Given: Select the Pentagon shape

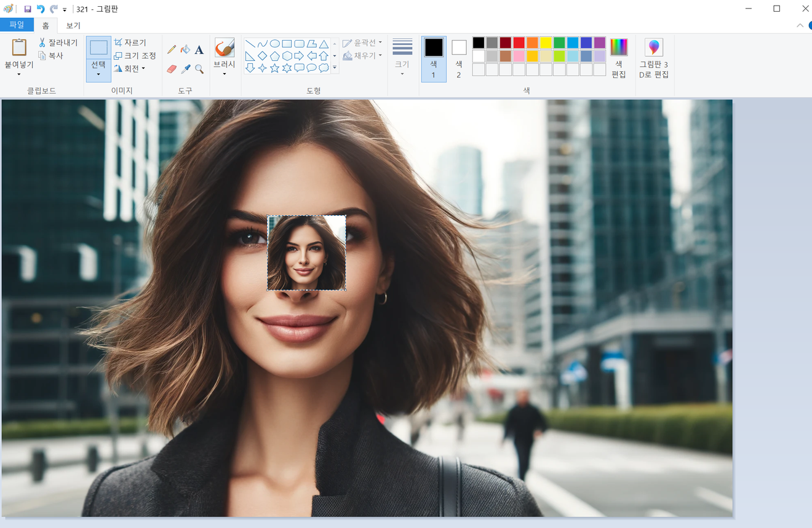Looking at the screenshot, I should (x=275, y=56).
